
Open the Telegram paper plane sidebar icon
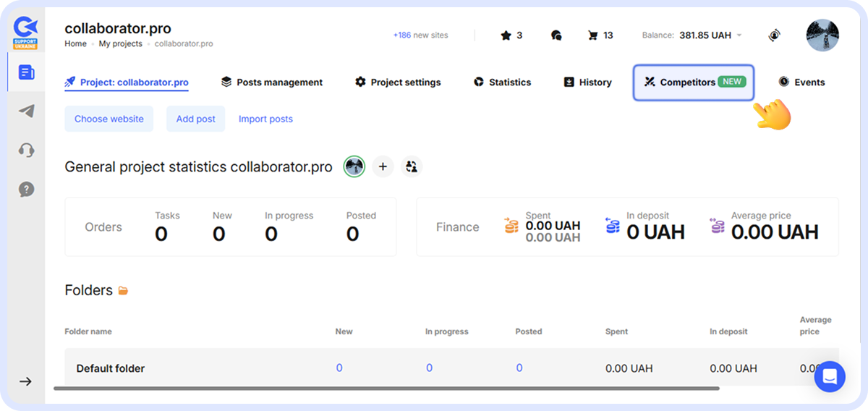pos(26,111)
